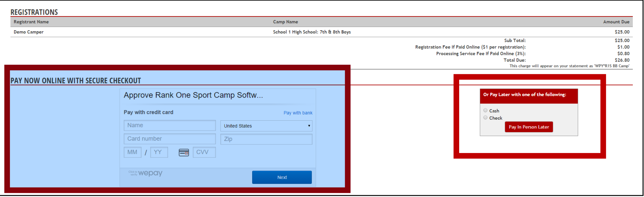644x197 pixels.
Task: Click the WePay click-to-verify logo
Action: point(145,173)
